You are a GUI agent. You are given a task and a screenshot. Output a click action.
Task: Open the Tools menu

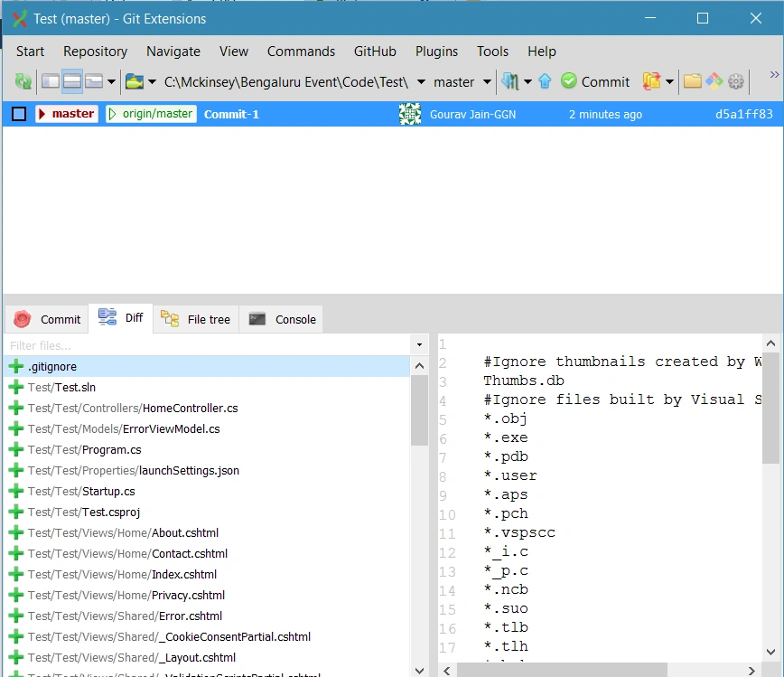[492, 51]
